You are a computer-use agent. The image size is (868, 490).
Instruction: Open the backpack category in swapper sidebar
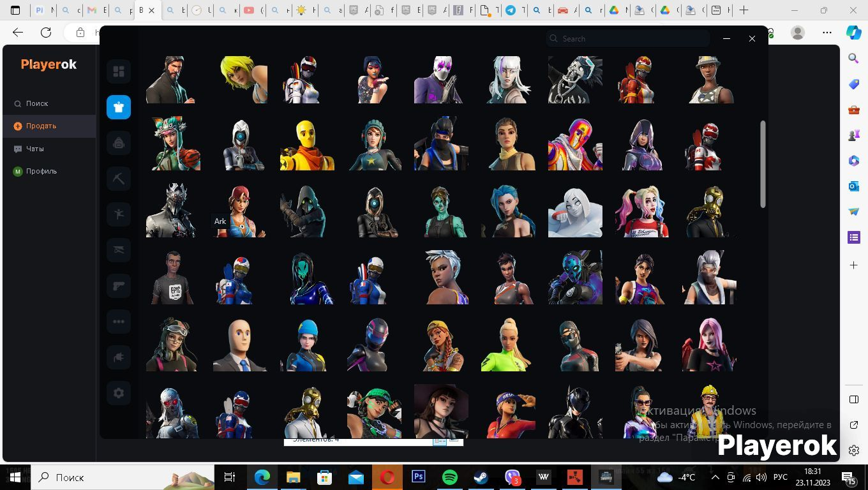[x=119, y=143]
